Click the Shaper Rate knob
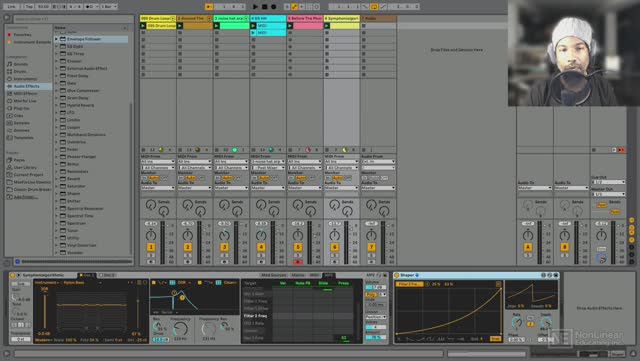640x361 pixels. coord(517,323)
